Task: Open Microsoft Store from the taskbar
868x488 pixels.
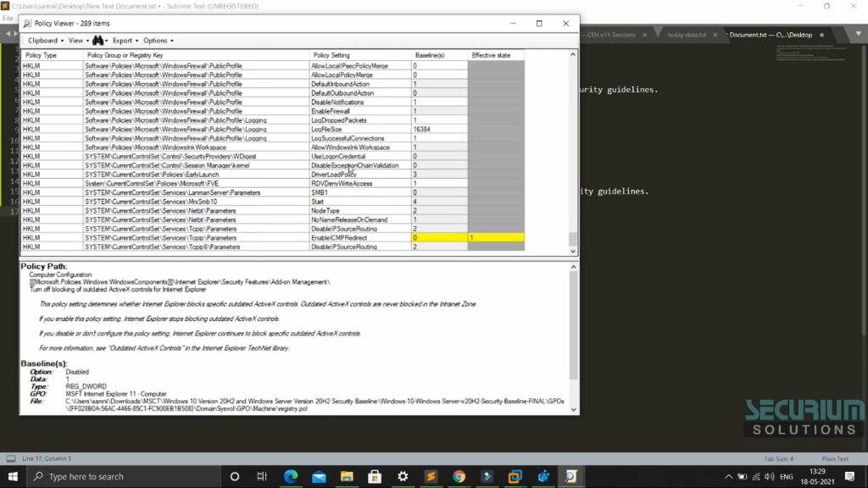Action: click(375, 476)
